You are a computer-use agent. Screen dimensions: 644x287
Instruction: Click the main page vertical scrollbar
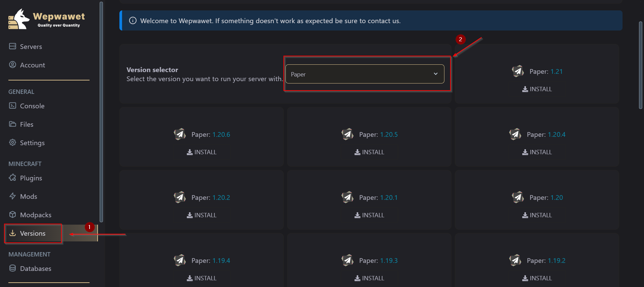(x=640, y=65)
